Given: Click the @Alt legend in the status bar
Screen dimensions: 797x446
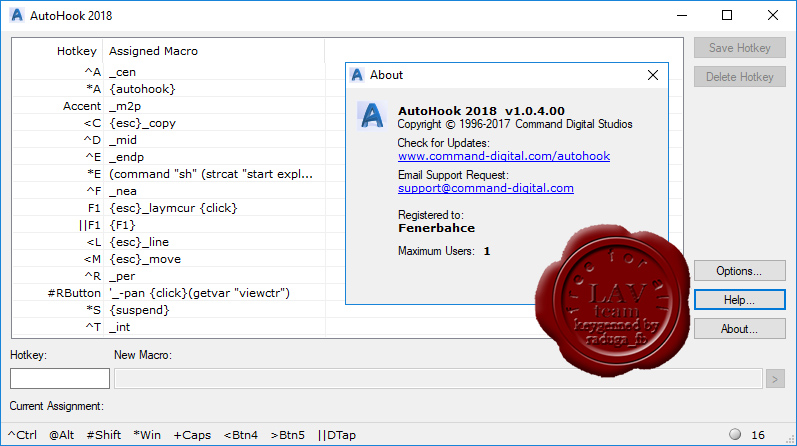Looking at the screenshot, I should (62, 435).
